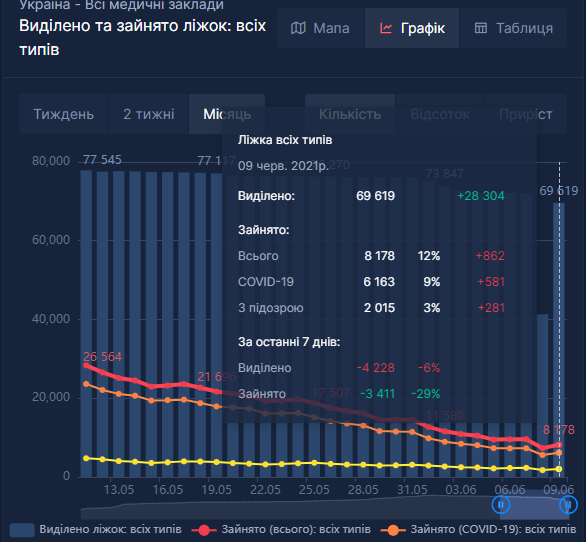Viewport: 586px width, 542px height.
Task: Toggle the Зайнято (COVID-19): всіх типів legend item
Action: pyautogui.click(x=478, y=530)
